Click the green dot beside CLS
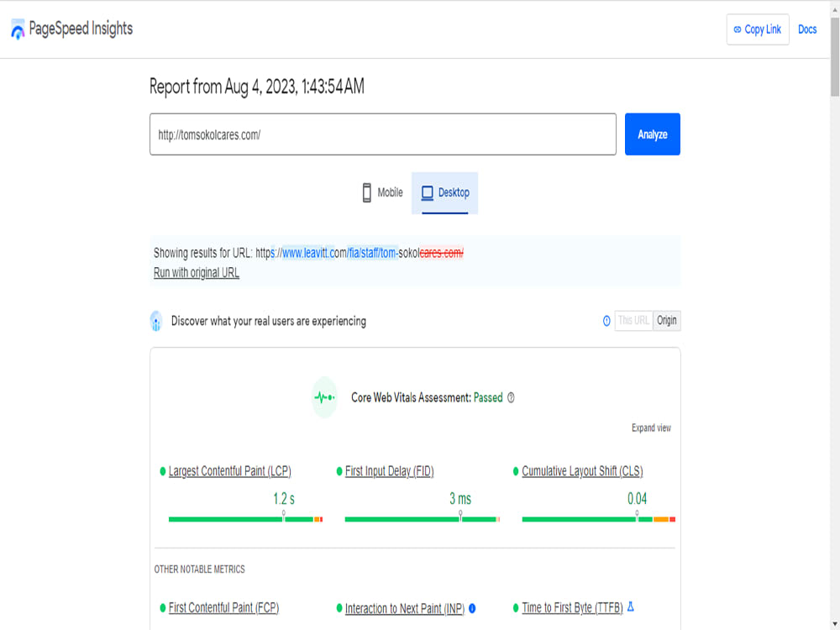This screenshot has height=630, width=840. [516, 471]
